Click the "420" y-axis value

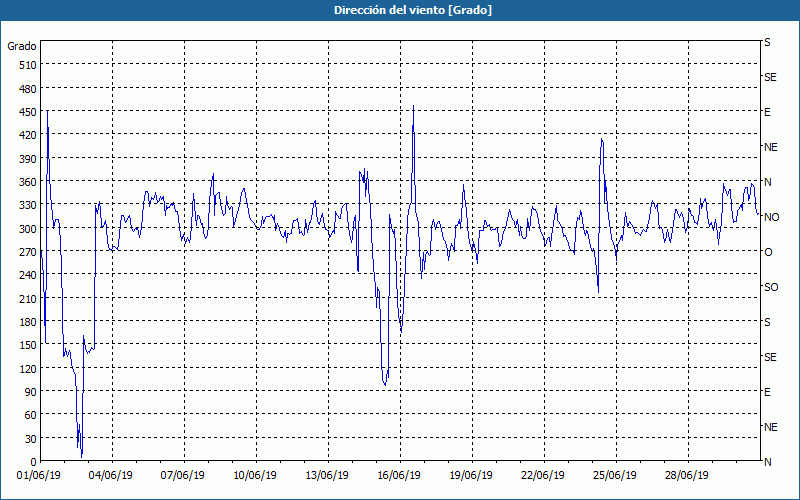[28, 135]
